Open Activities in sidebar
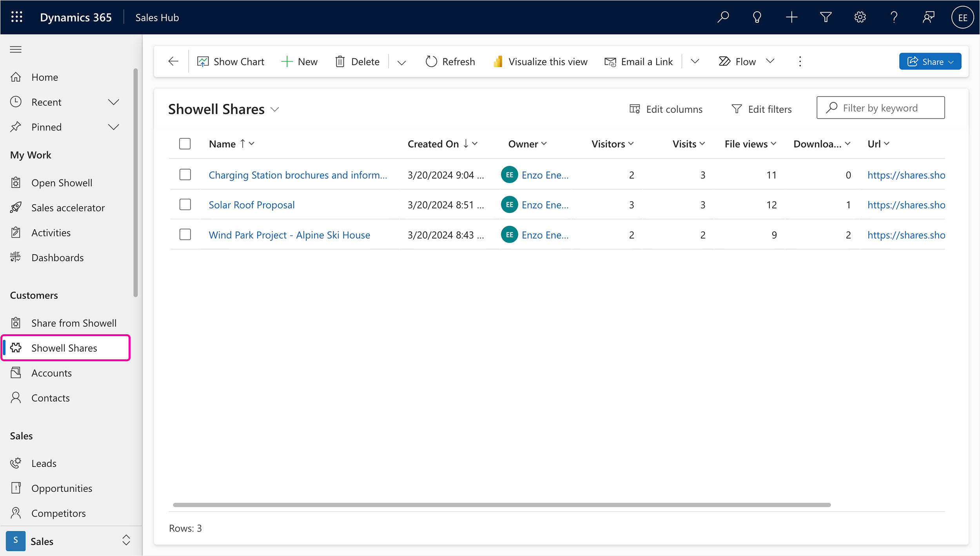Screen dimensions: 980x556 pyautogui.click(x=51, y=233)
